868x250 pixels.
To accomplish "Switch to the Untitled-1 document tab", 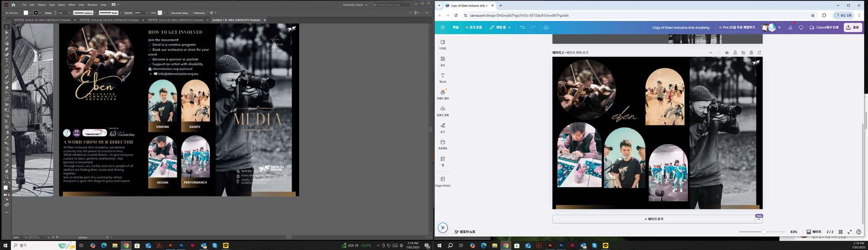I will [236, 20].
